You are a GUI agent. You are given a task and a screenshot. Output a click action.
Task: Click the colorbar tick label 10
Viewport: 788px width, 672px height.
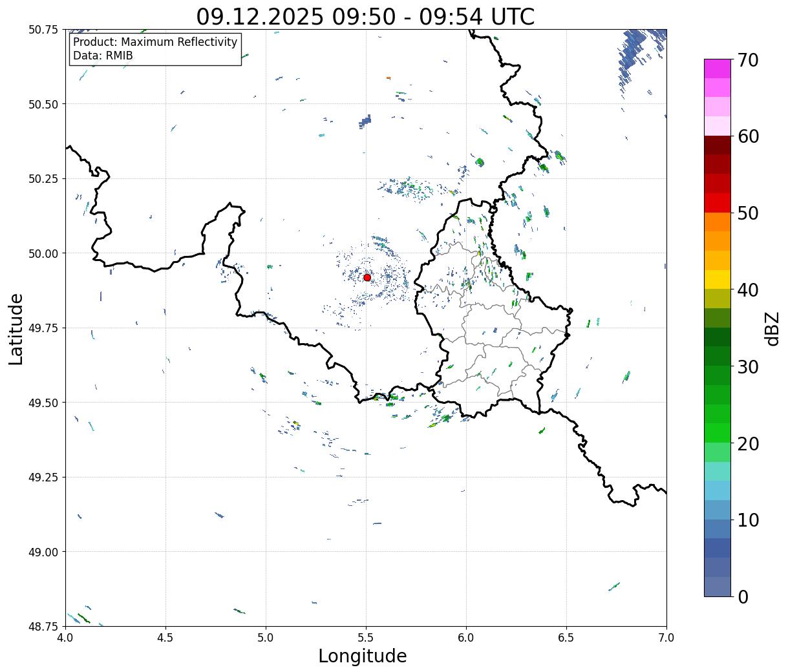click(x=747, y=520)
